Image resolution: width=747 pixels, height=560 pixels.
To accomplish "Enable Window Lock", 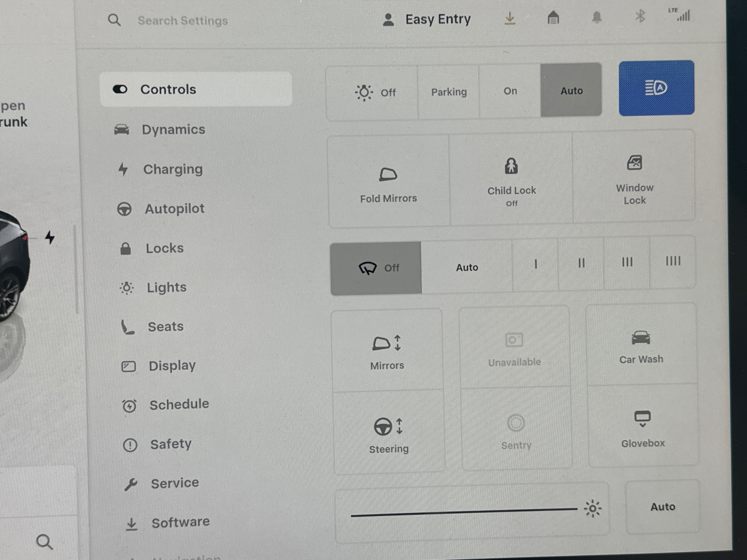I will [634, 180].
